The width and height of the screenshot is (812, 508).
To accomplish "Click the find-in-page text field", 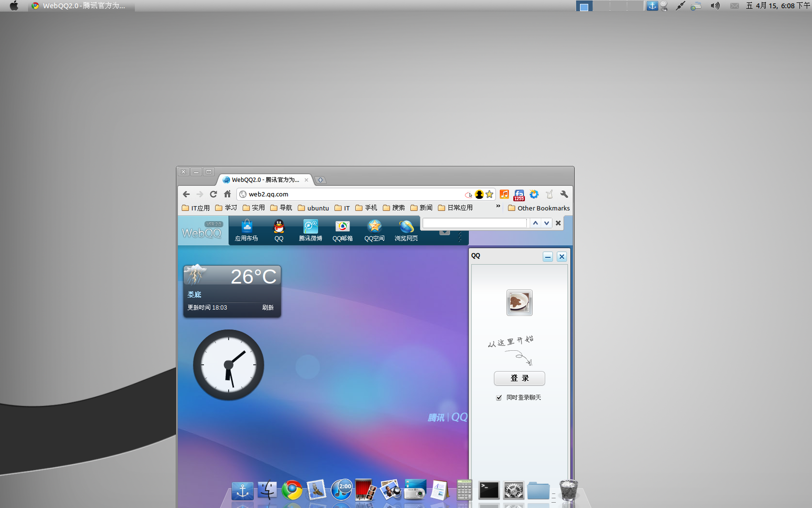I will [475, 223].
